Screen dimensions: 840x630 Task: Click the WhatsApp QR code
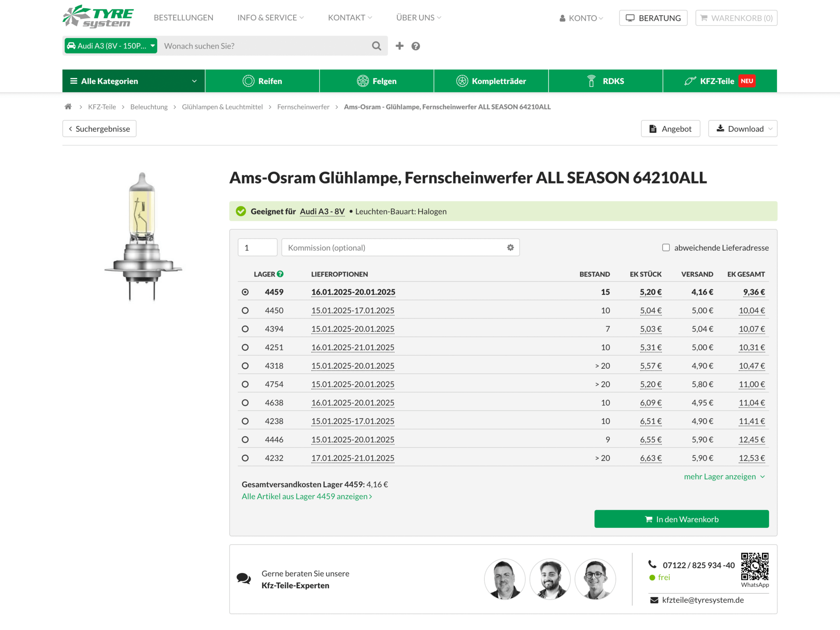pos(755,566)
